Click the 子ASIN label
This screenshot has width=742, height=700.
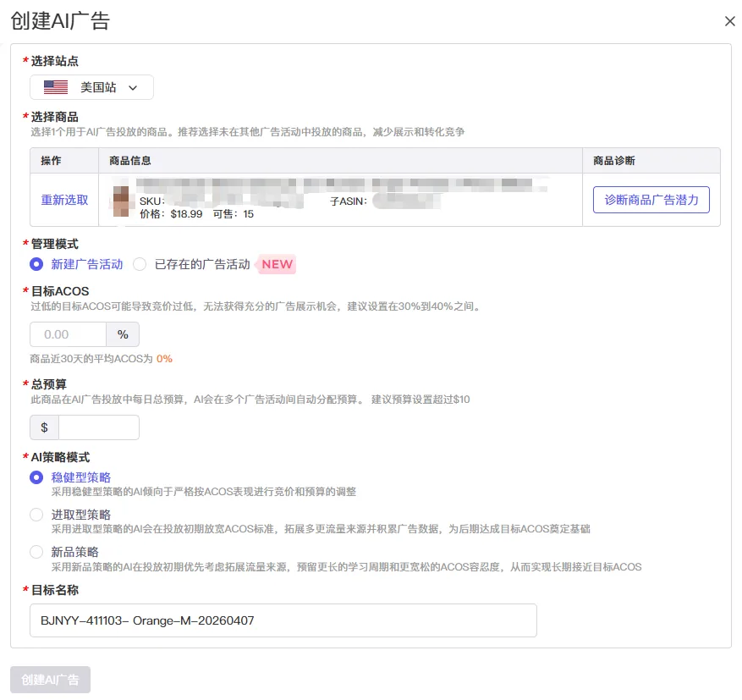pyautogui.click(x=349, y=201)
